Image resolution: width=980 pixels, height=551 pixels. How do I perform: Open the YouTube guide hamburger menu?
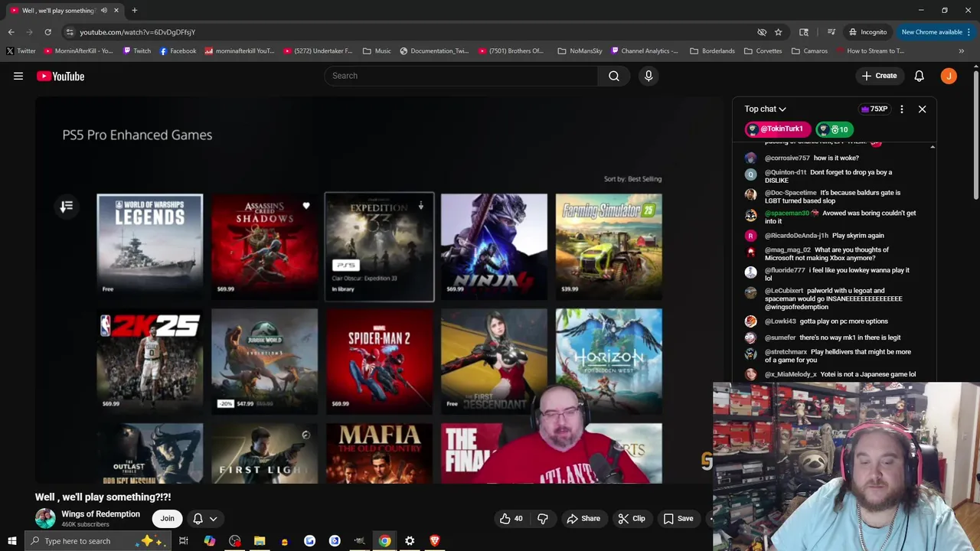point(18,76)
